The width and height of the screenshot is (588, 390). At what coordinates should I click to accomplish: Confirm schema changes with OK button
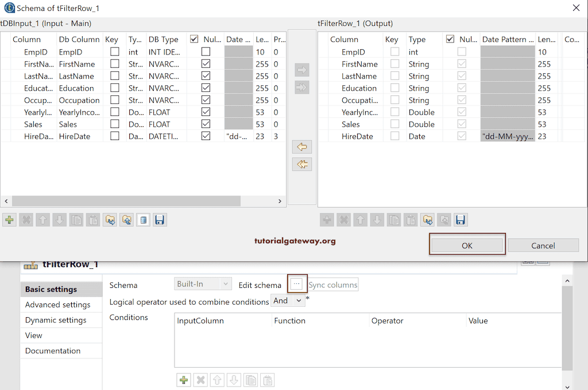tap(467, 244)
